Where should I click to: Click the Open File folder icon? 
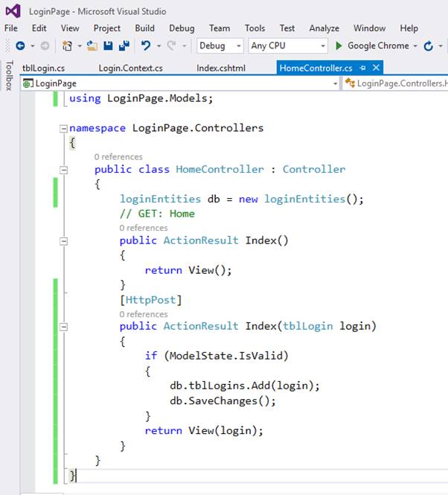pos(92,46)
